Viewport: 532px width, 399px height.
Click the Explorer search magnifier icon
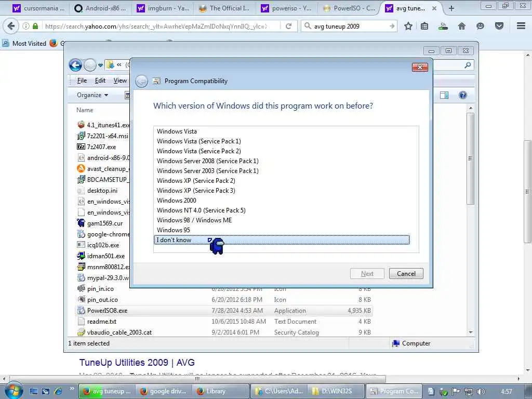(468, 65)
